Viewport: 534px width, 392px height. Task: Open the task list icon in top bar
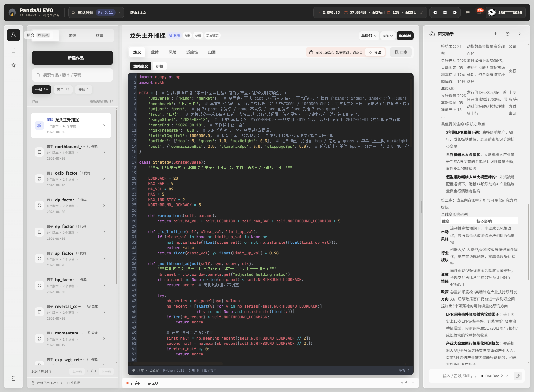tap(468, 12)
